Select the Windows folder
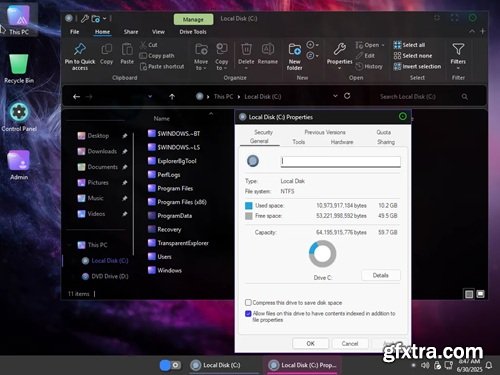The image size is (500, 375). [x=165, y=270]
